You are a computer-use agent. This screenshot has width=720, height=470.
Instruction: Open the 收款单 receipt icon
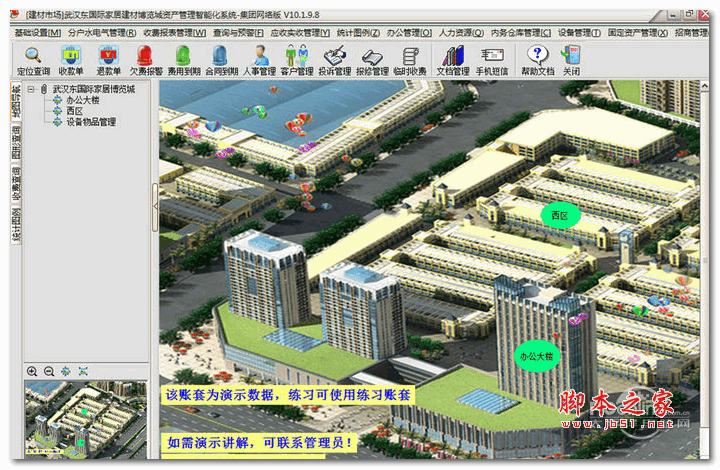coord(71,60)
